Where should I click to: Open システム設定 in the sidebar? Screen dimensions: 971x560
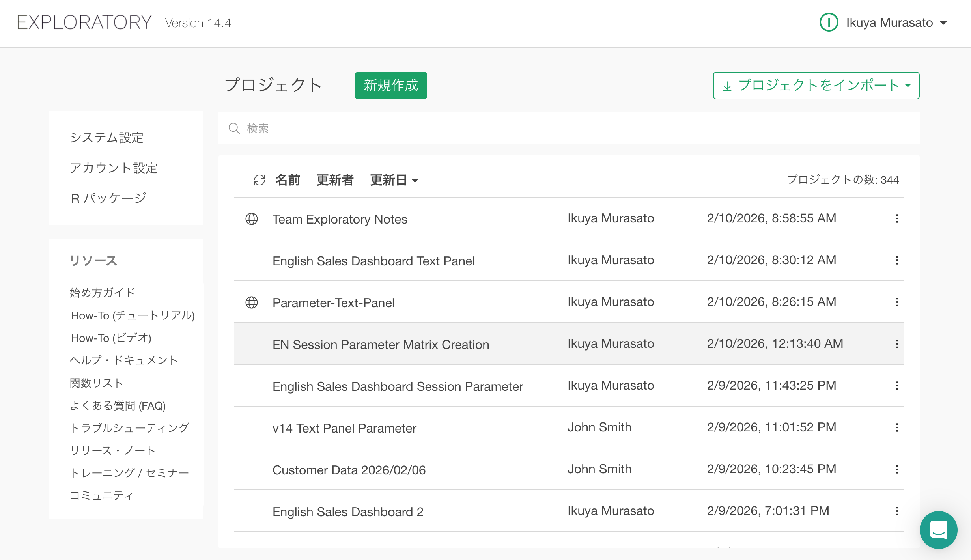pyautogui.click(x=106, y=138)
